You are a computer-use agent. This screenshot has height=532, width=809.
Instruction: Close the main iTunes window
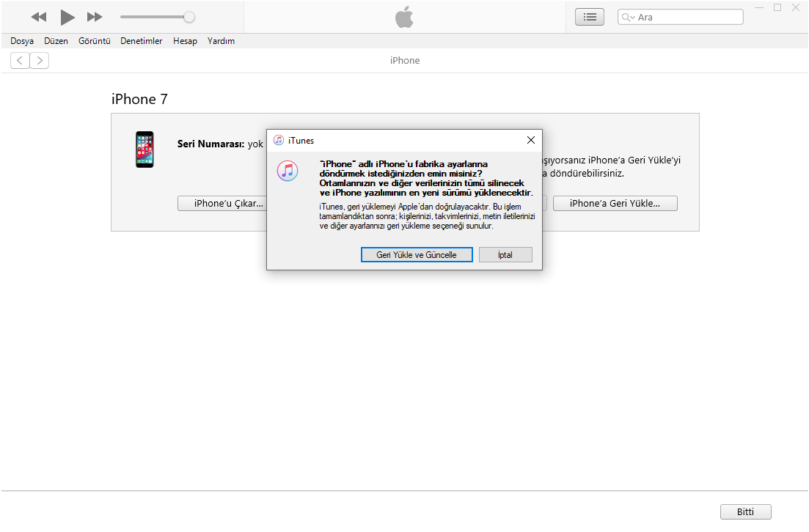point(796,8)
